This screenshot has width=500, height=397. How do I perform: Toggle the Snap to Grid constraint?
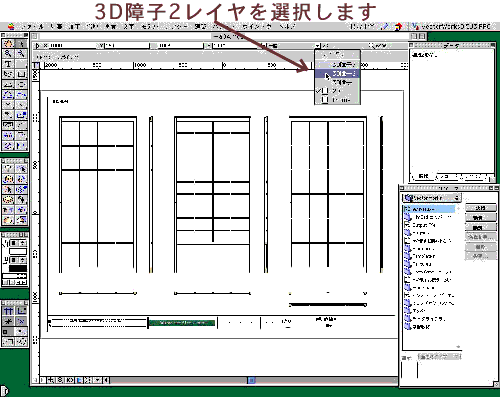pyautogui.click(x=8, y=311)
